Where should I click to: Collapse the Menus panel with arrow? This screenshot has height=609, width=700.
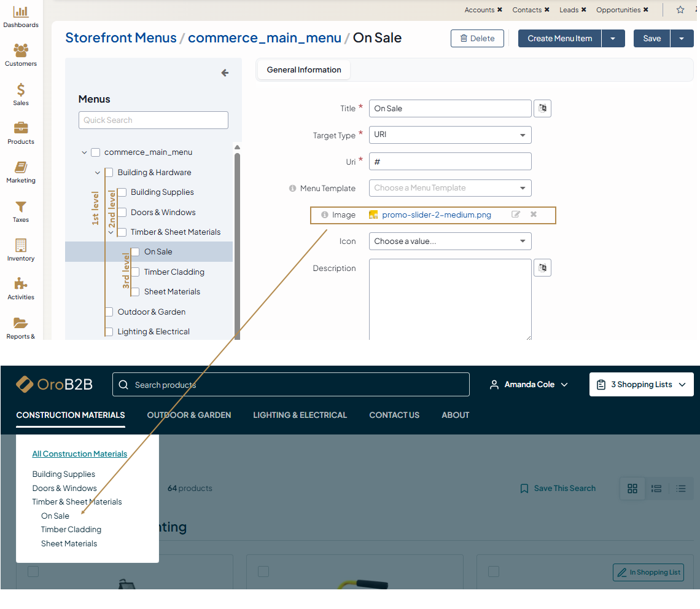(225, 73)
